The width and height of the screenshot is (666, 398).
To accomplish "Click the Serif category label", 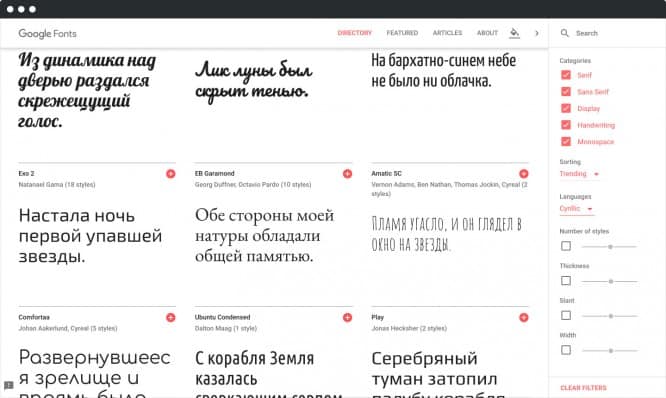I will (x=584, y=75).
